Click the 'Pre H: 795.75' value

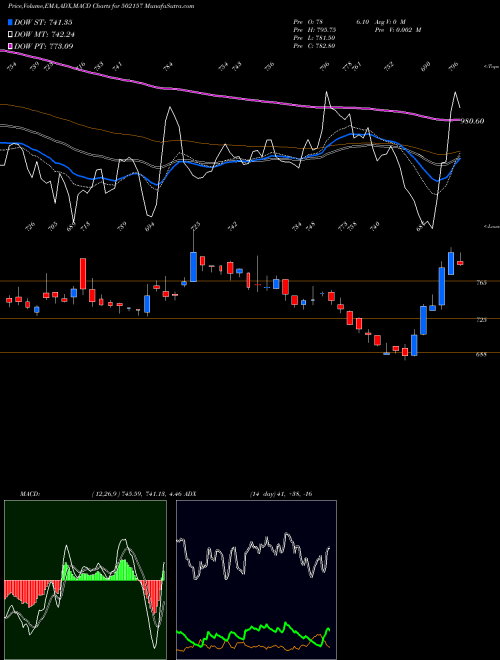(314, 30)
